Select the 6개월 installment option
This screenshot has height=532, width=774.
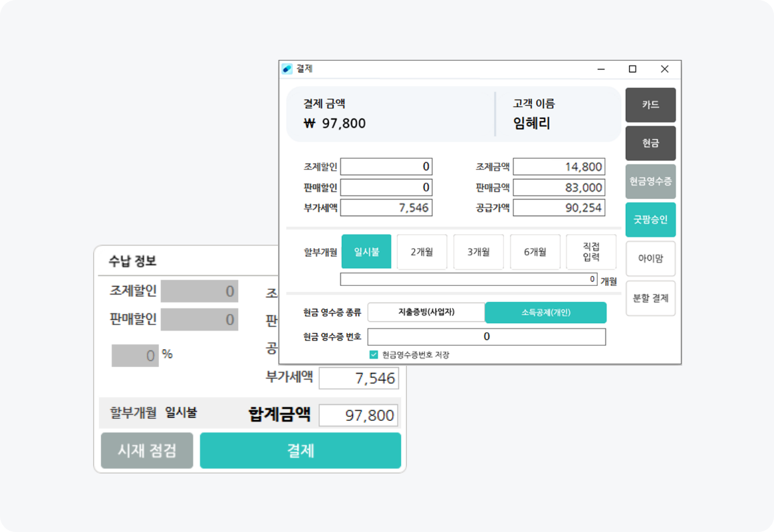(x=535, y=252)
